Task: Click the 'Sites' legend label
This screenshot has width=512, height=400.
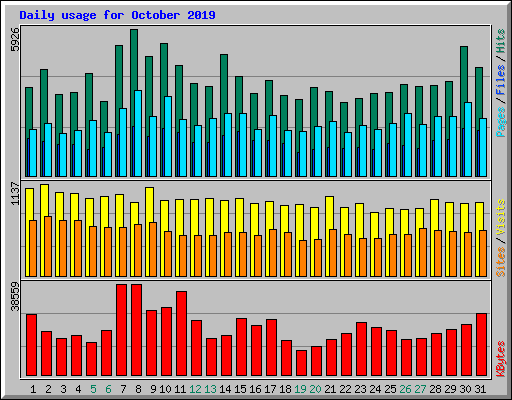Action: (501, 262)
